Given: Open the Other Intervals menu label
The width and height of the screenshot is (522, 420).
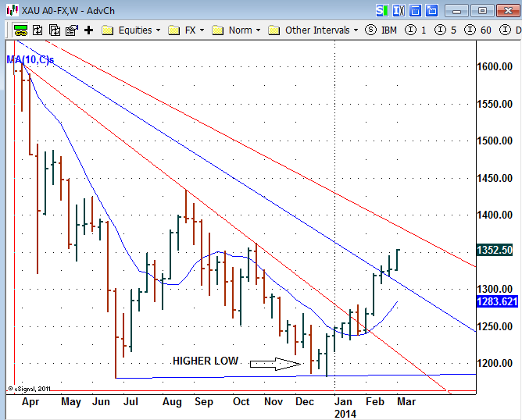Looking at the screenshot, I should tap(317, 30).
